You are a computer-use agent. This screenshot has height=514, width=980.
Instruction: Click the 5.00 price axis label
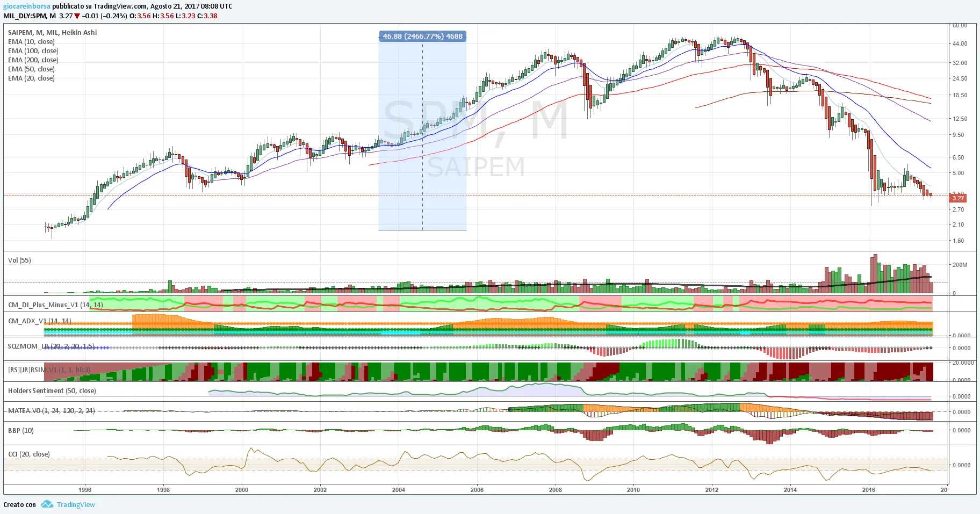coord(958,173)
